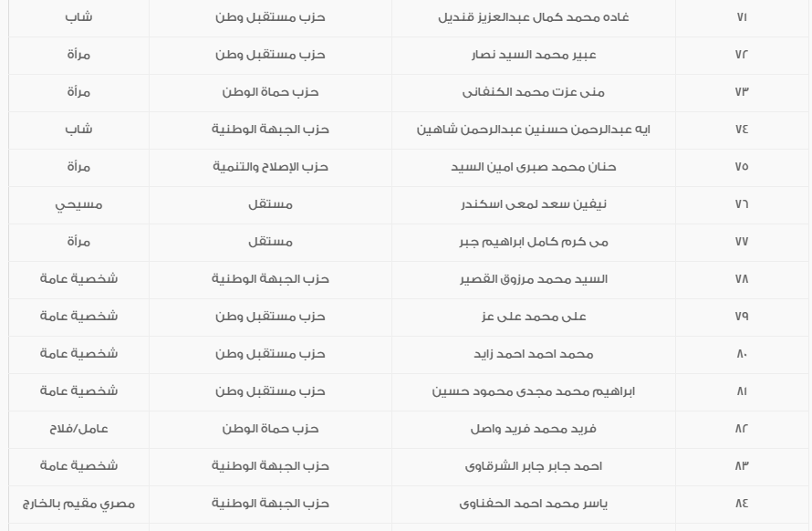Select the name على محمد على عز

pos(534,317)
